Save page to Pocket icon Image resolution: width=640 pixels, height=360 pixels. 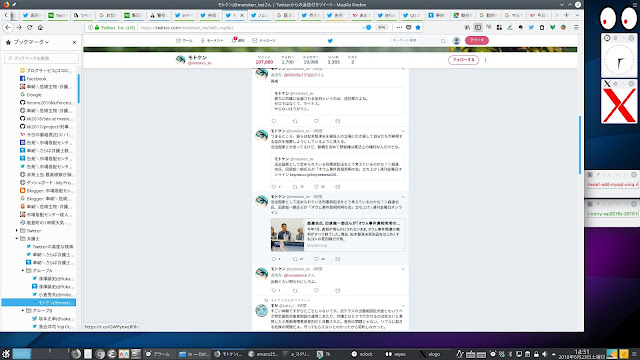(x=409, y=27)
